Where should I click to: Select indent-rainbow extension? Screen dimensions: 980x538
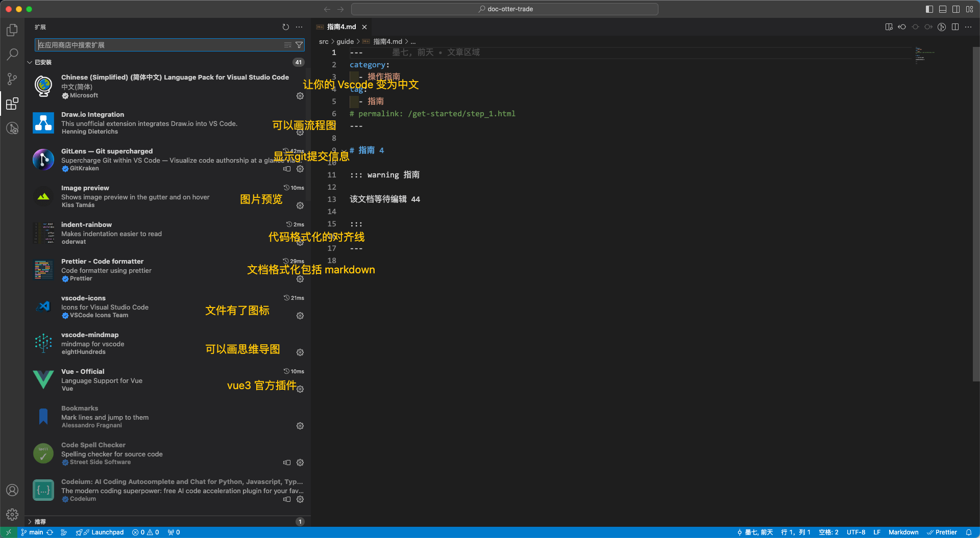coord(167,233)
